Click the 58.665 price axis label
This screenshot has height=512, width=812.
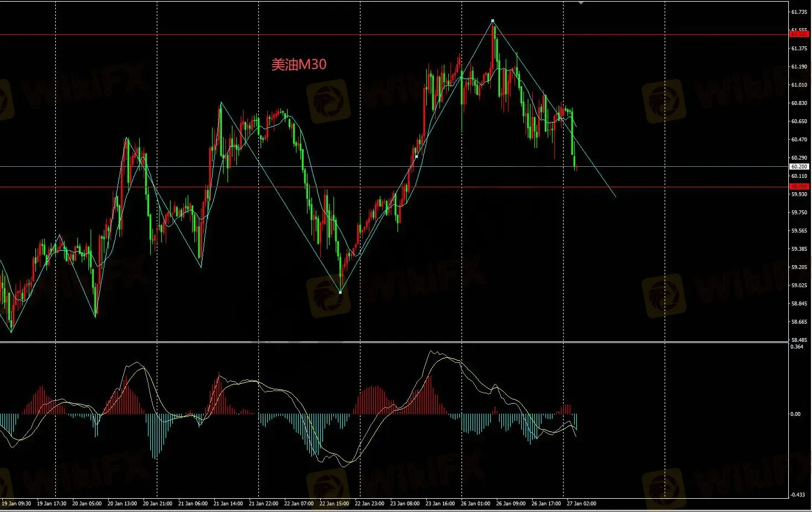coord(799,322)
